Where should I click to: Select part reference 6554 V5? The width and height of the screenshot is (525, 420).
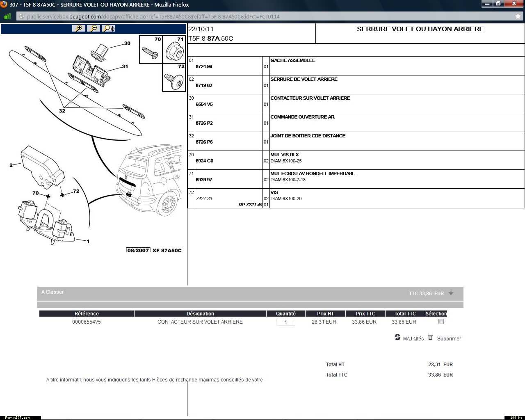pyautogui.click(x=204, y=104)
